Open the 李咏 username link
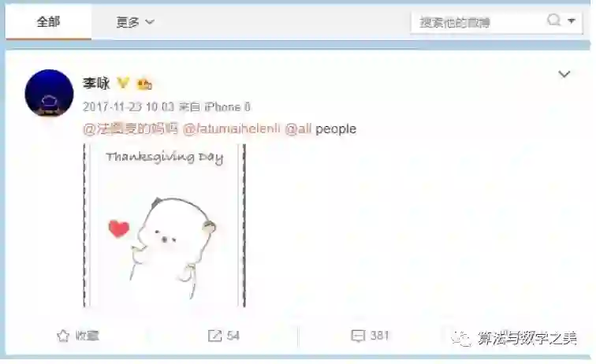The width and height of the screenshot is (596, 364). [96, 84]
